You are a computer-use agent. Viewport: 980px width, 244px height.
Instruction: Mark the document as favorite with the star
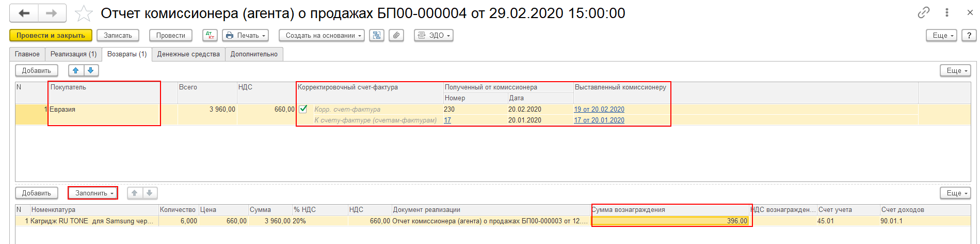(x=84, y=13)
